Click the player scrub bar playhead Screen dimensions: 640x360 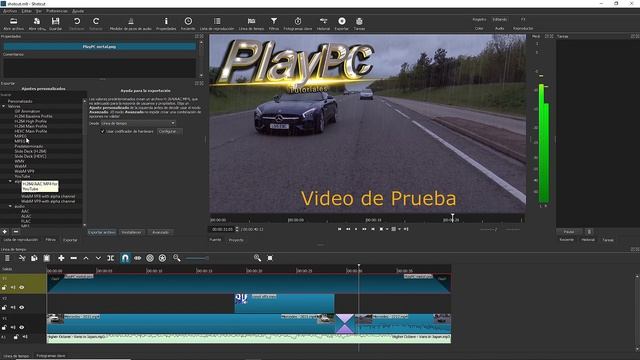click(452, 218)
